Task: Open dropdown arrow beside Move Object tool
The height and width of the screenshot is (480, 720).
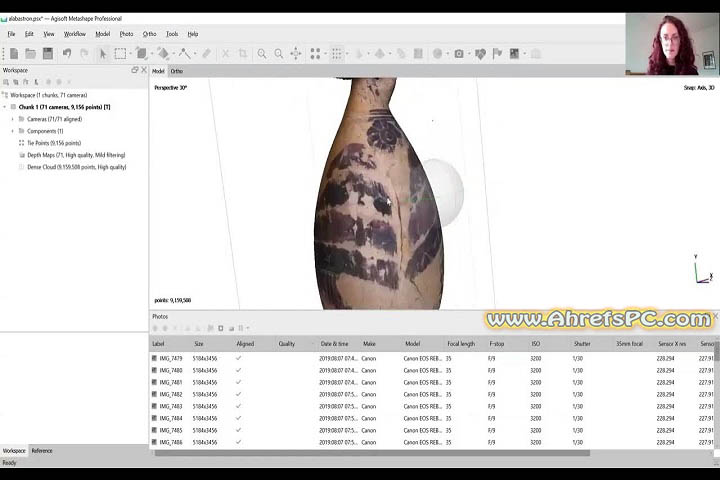Action: point(174,54)
